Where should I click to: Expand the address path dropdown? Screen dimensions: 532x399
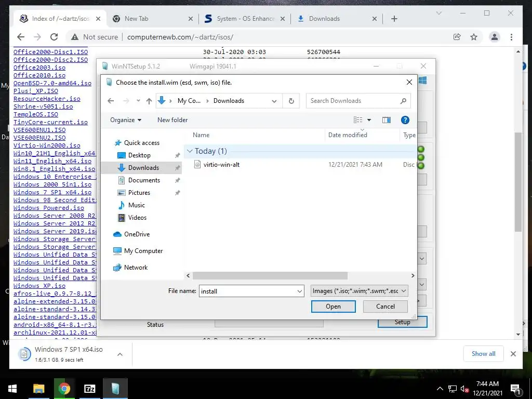tap(274, 101)
